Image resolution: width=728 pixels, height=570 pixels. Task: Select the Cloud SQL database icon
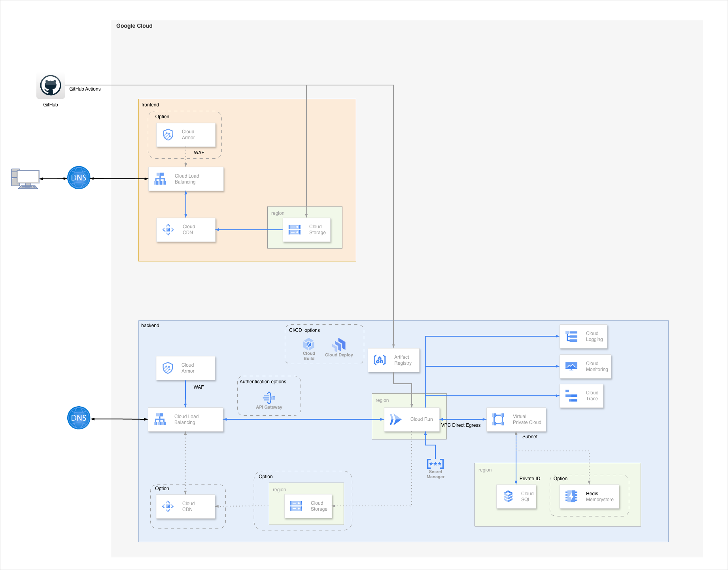[508, 496]
